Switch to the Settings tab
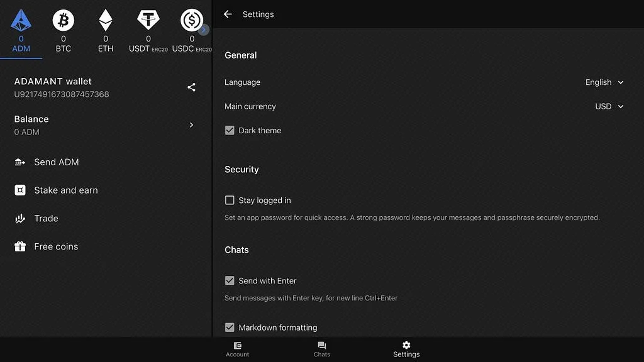The image size is (644, 362). point(406,349)
